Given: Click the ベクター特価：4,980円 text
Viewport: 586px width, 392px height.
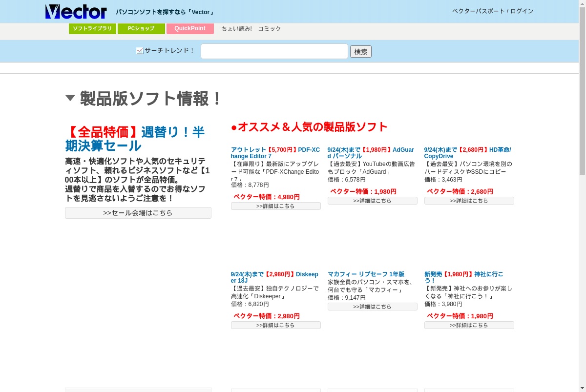Looking at the screenshot, I should pyautogui.click(x=267, y=197).
